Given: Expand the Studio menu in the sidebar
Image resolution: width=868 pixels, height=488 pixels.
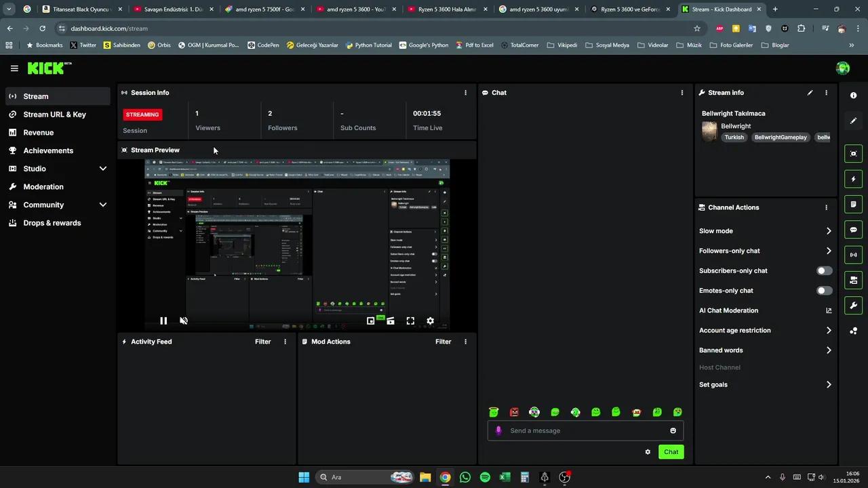Looking at the screenshot, I should [x=103, y=169].
